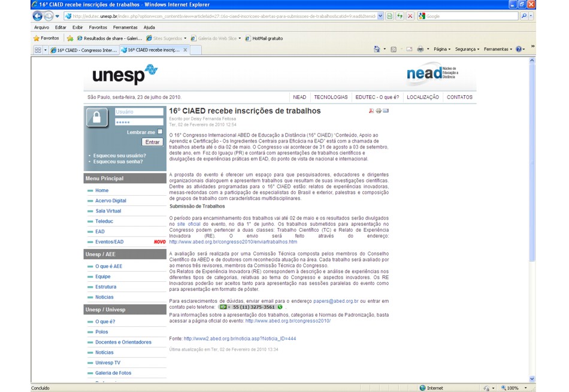Screen dimensions: 569x392
Task: Open a new blank tab
Action: 196,50
